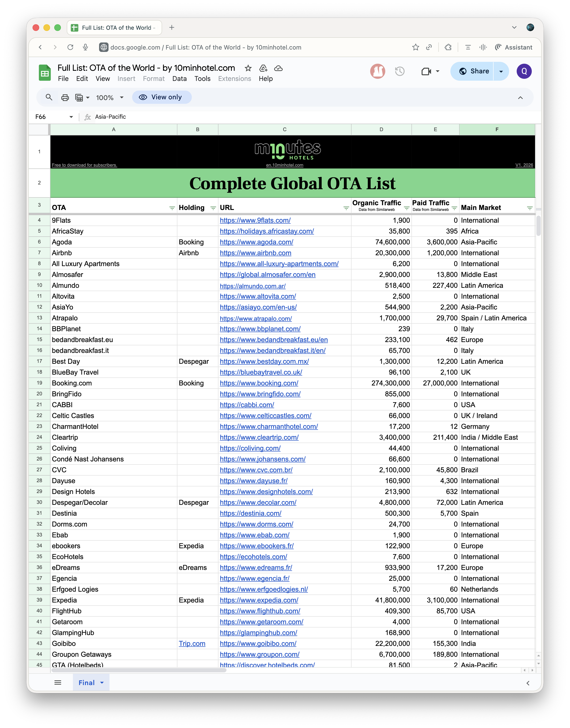Screen dimensions: 570x728
Task: Open the agoda.com hyperlink
Action: pos(256,242)
